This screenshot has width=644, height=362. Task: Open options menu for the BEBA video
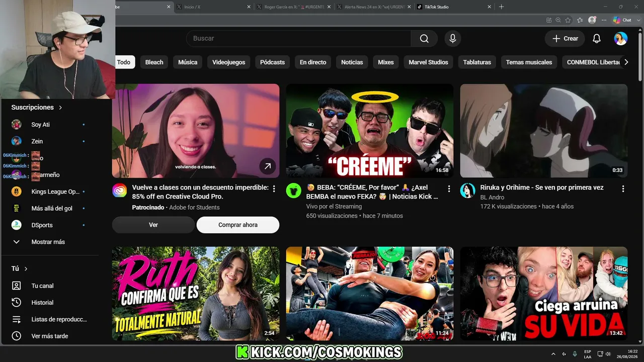(449, 189)
